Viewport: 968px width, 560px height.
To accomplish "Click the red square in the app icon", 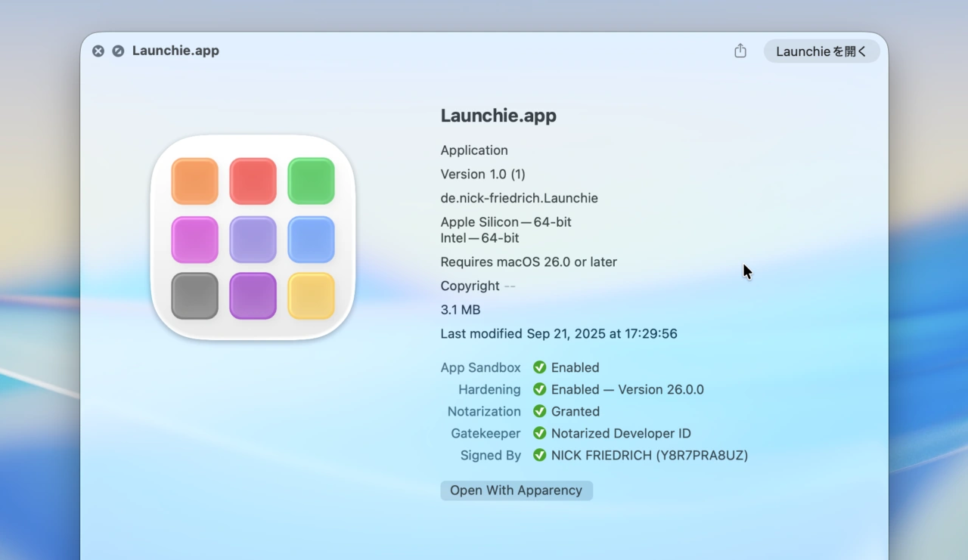I will (253, 181).
